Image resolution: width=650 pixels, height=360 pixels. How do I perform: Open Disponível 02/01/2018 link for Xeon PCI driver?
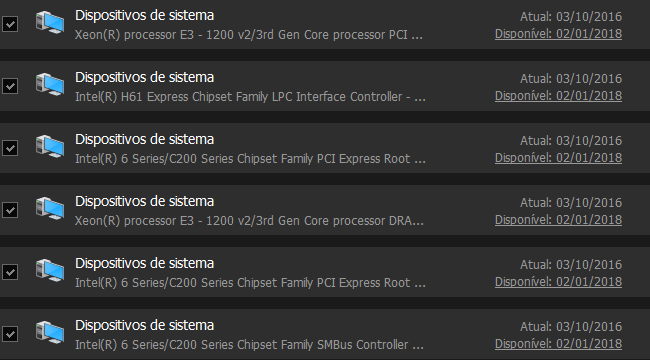(558, 34)
